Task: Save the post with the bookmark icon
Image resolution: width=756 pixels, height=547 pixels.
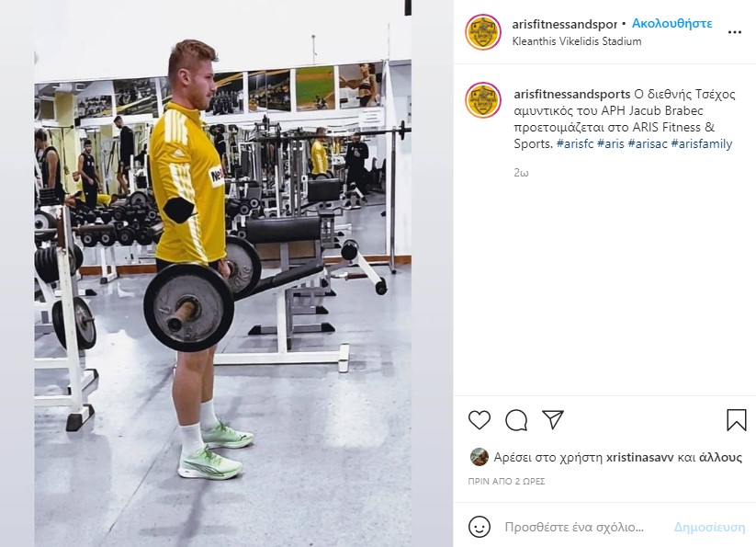Action: coord(736,420)
